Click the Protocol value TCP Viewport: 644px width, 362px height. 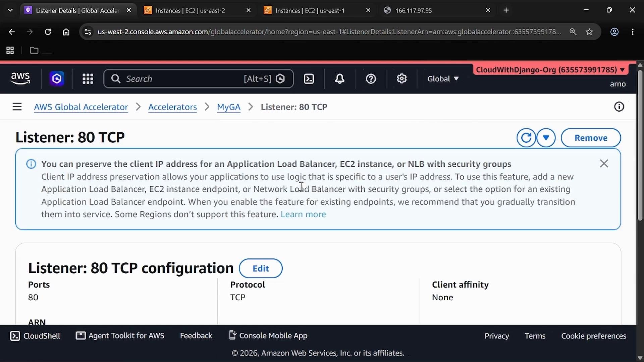pyautogui.click(x=238, y=298)
